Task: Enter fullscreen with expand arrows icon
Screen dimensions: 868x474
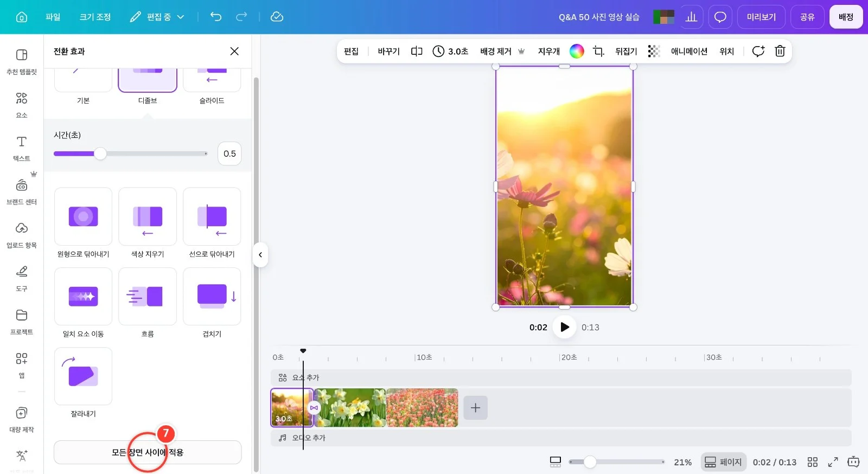Action: (x=833, y=462)
